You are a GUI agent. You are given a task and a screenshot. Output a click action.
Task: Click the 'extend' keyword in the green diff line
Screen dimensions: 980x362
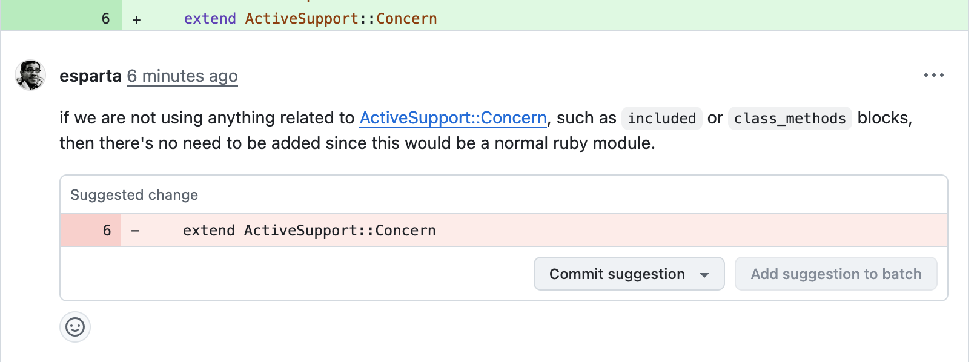pos(210,19)
